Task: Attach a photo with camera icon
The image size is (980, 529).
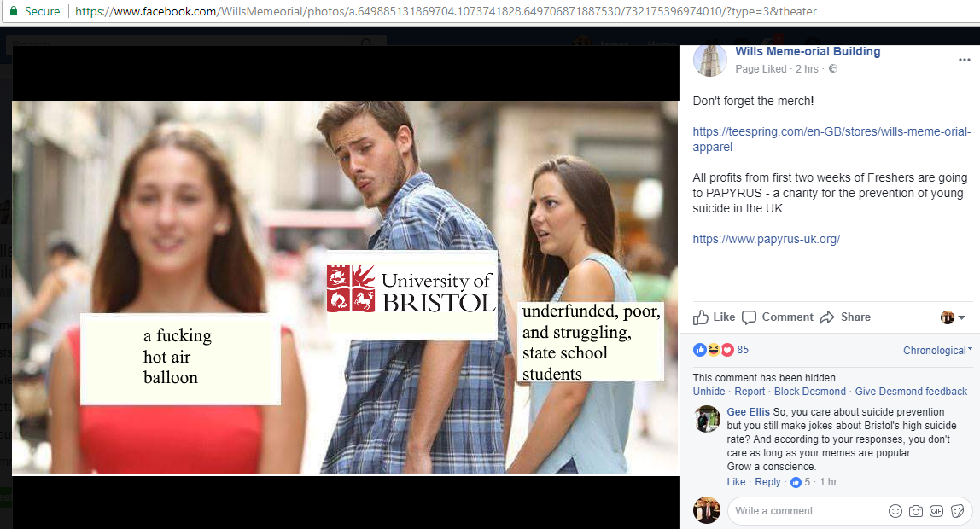Action: [916, 512]
